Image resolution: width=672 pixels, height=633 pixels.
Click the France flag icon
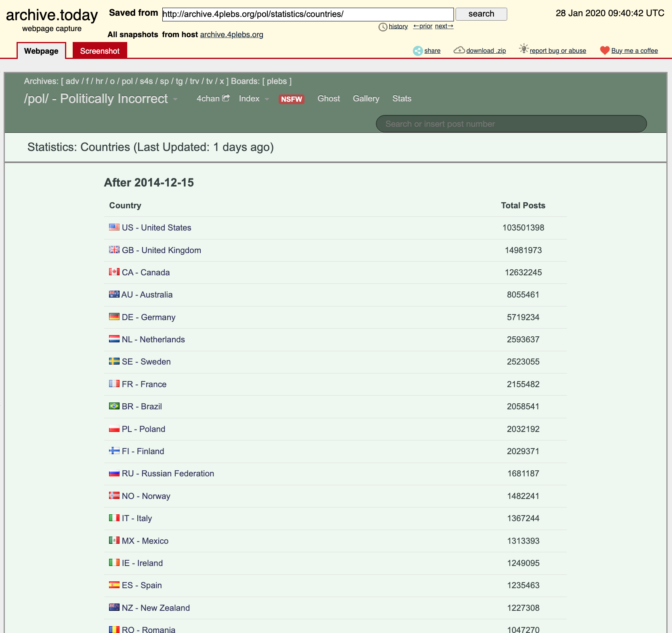pyautogui.click(x=114, y=384)
